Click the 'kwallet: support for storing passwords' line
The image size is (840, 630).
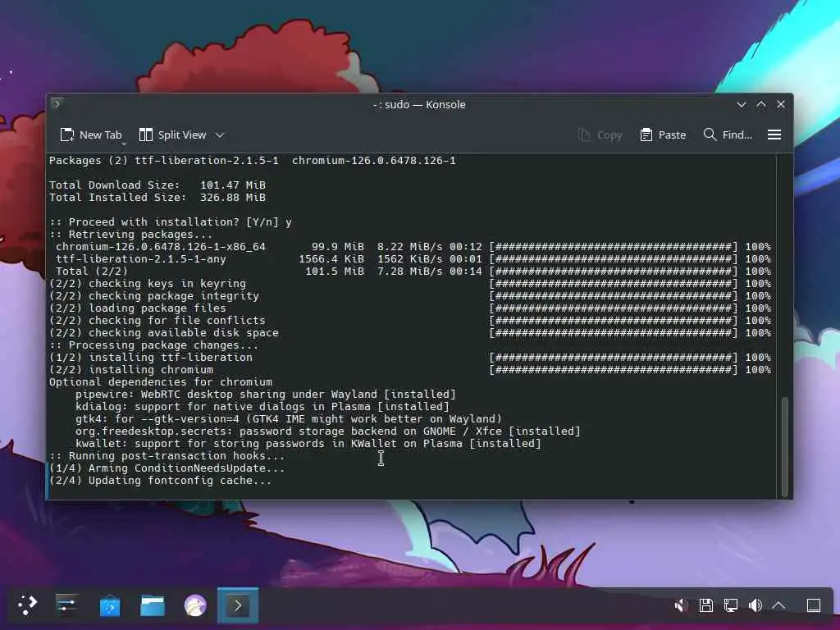click(x=308, y=444)
